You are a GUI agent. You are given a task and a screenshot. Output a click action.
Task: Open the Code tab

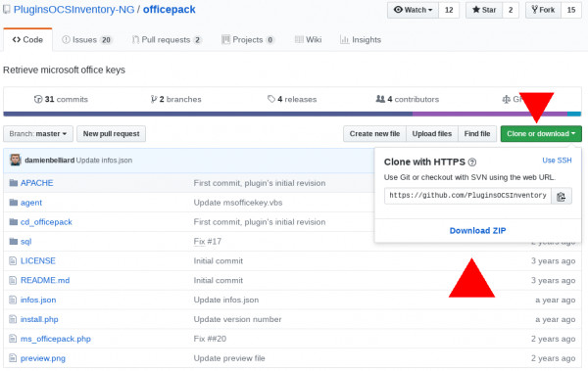[x=27, y=40]
